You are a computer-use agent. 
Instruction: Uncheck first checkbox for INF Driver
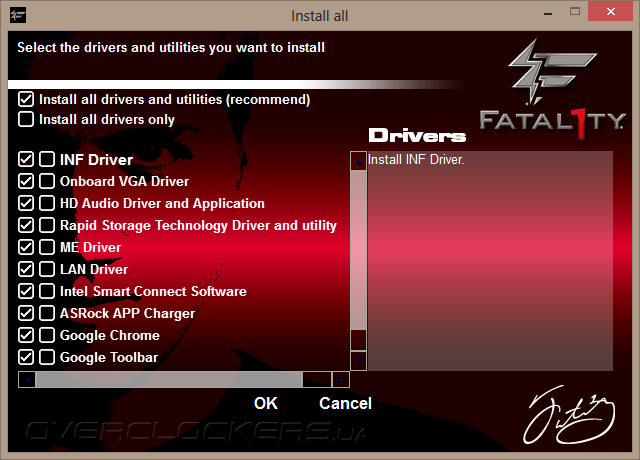26,159
